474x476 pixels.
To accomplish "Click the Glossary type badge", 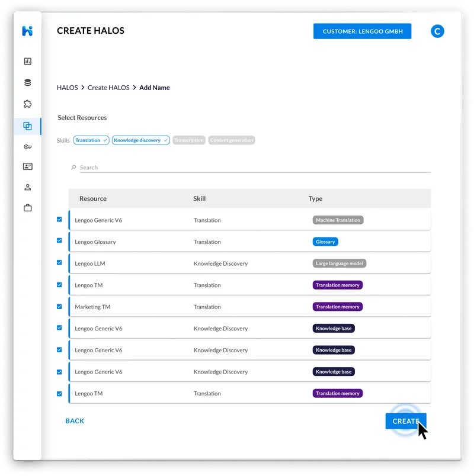I will tap(325, 242).
